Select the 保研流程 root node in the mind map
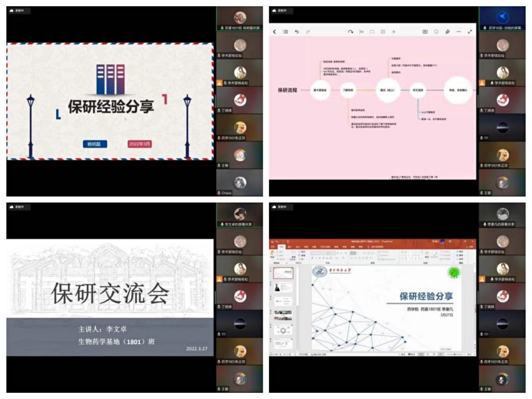 pyautogui.click(x=287, y=90)
